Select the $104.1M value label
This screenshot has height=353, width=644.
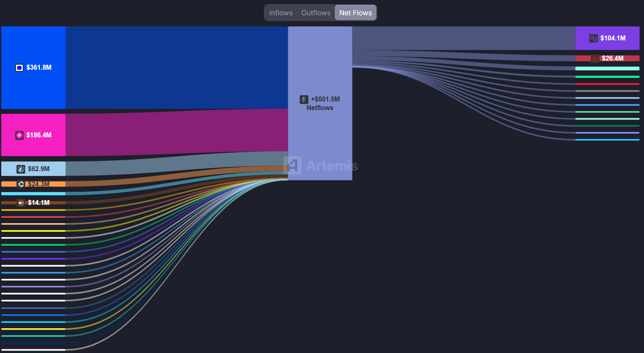click(613, 38)
